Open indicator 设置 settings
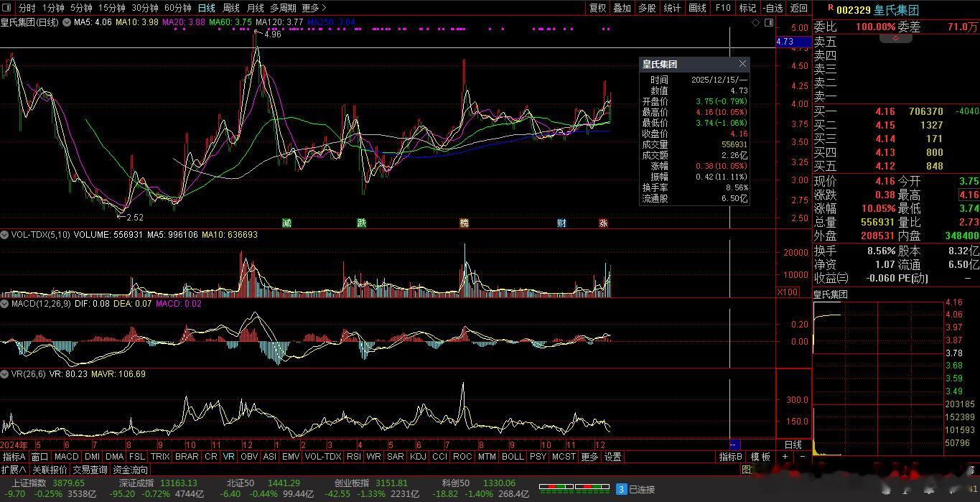Screen dimensions: 980x502 pos(612,457)
